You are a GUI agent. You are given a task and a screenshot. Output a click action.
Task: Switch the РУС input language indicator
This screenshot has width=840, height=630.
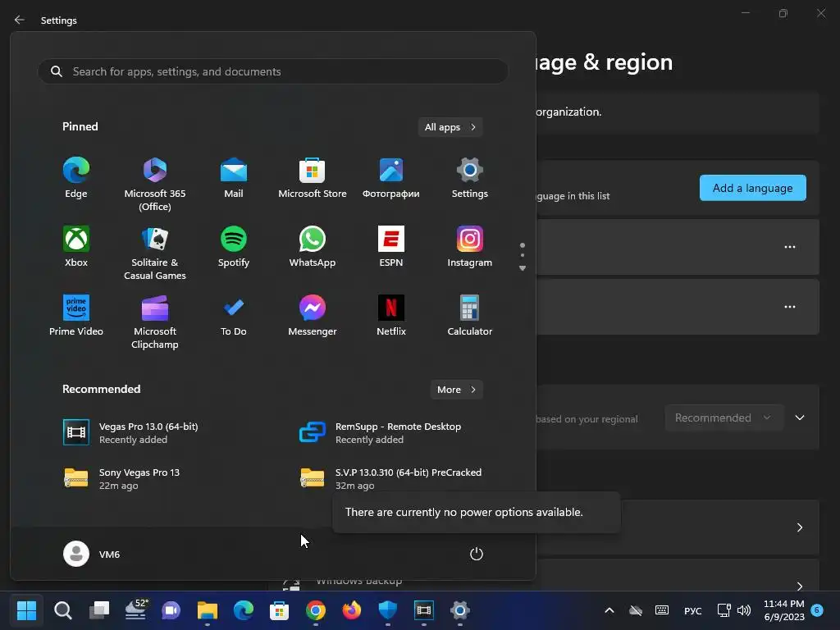click(x=692, y=610)
